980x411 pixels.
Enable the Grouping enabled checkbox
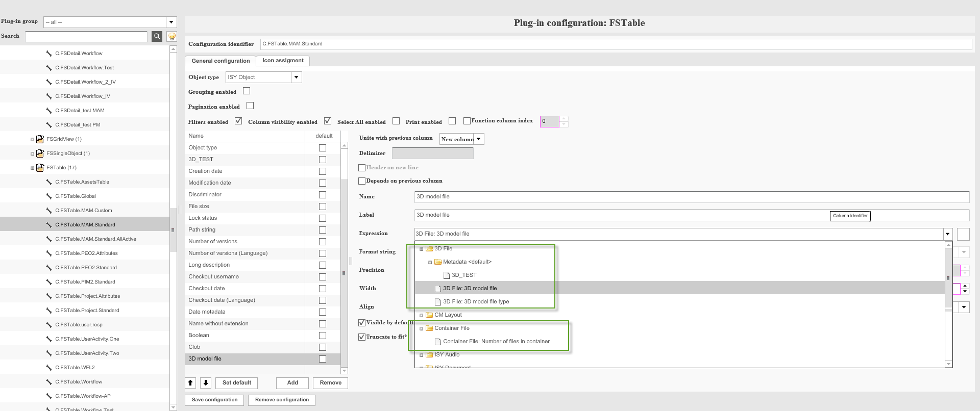pos(247,91)
